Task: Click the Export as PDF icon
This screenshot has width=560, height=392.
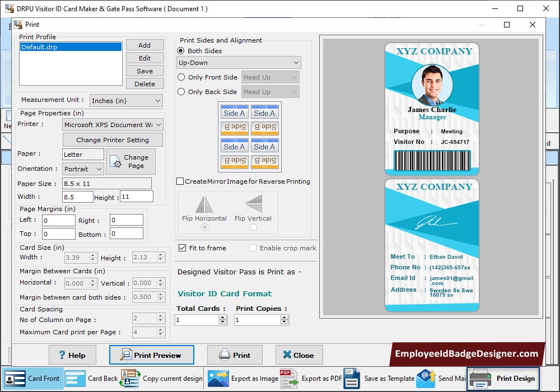Action: (288, 379)
